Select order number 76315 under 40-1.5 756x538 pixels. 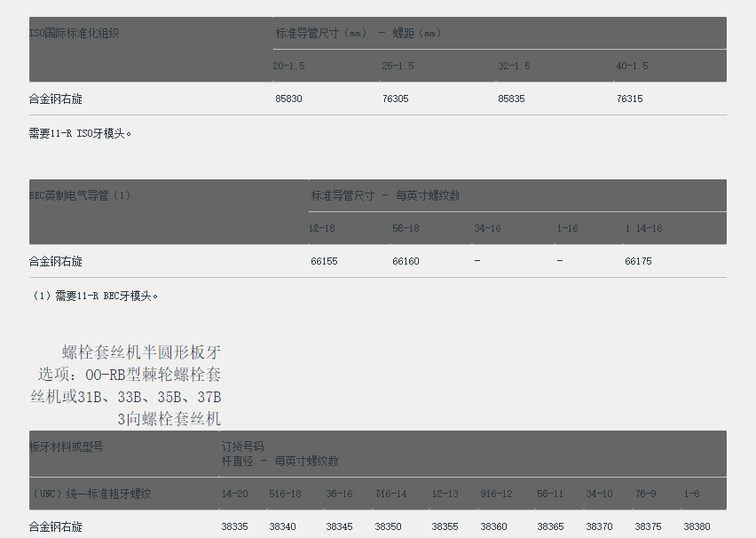point(629,99)
